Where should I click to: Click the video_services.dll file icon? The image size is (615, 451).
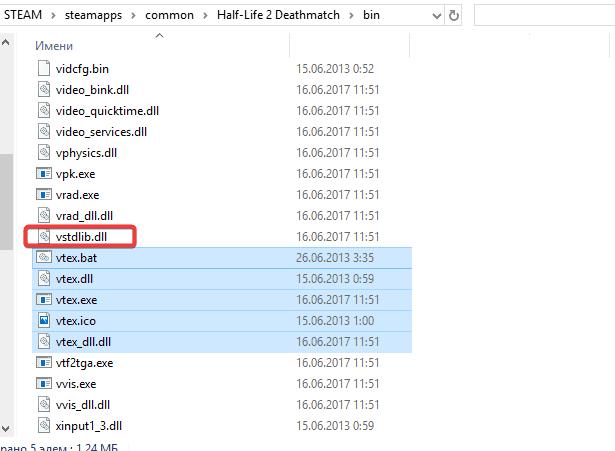[x=44, y=132]
